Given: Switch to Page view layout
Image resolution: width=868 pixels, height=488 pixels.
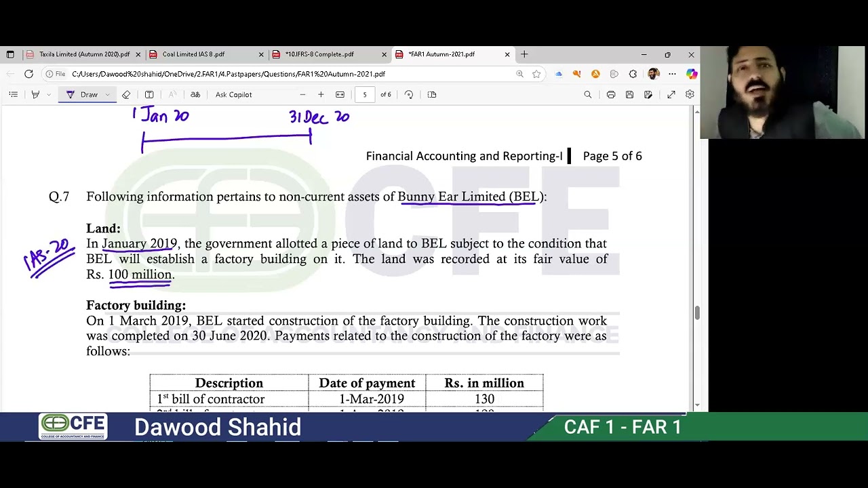Looking at the screenshot, I should click(x=432, y=95).
